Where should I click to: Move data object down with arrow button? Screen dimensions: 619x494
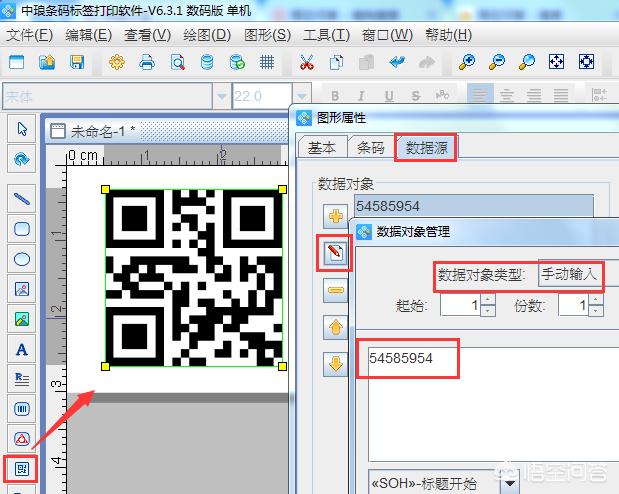pyautogui.click(x=336, y=364)
